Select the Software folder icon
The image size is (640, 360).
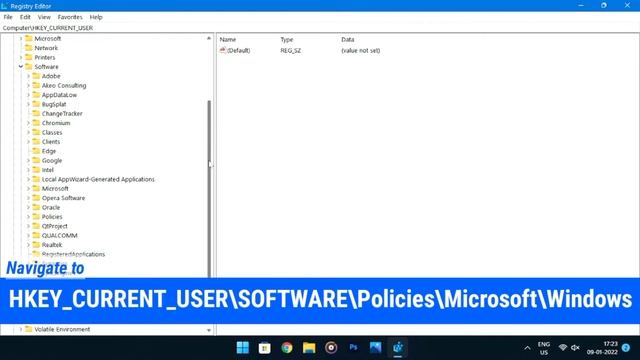(x=29, y=67)
